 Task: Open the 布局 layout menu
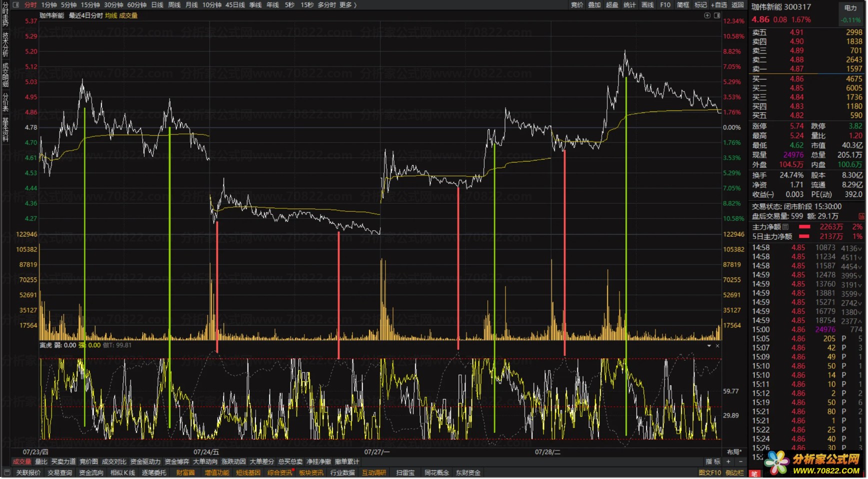click(734, 452)
